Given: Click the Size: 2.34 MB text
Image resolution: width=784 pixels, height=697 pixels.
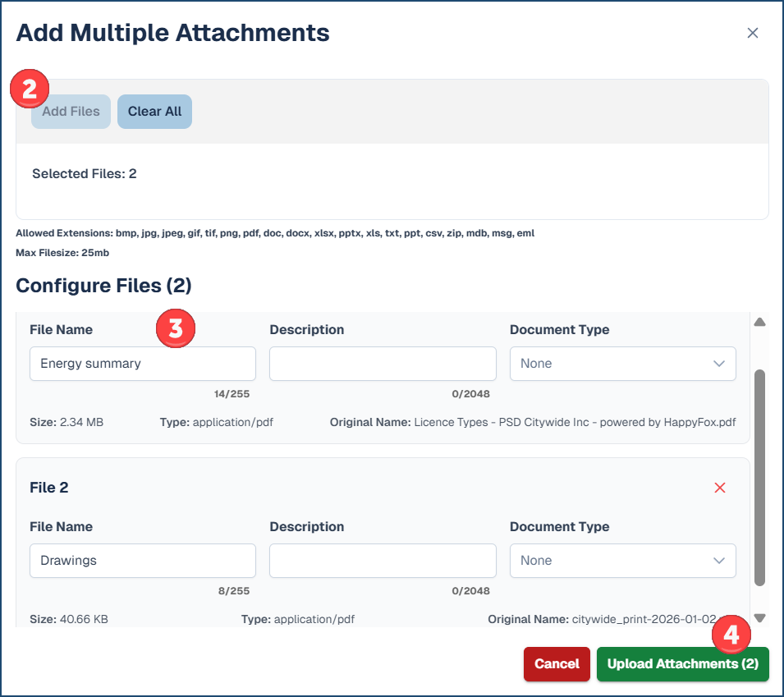Looking at the screenshot, I should click(x=66, y=423).
